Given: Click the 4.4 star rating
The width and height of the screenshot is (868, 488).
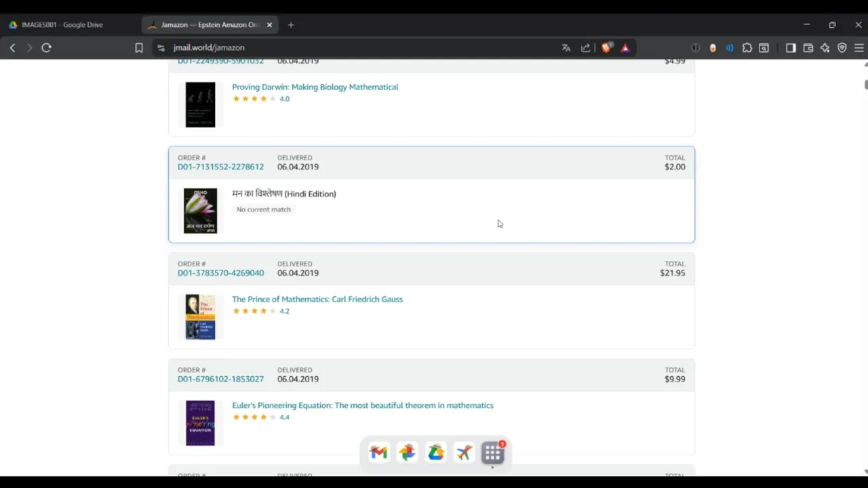Looking at the screenshot, I should click(x=261, y=417).
